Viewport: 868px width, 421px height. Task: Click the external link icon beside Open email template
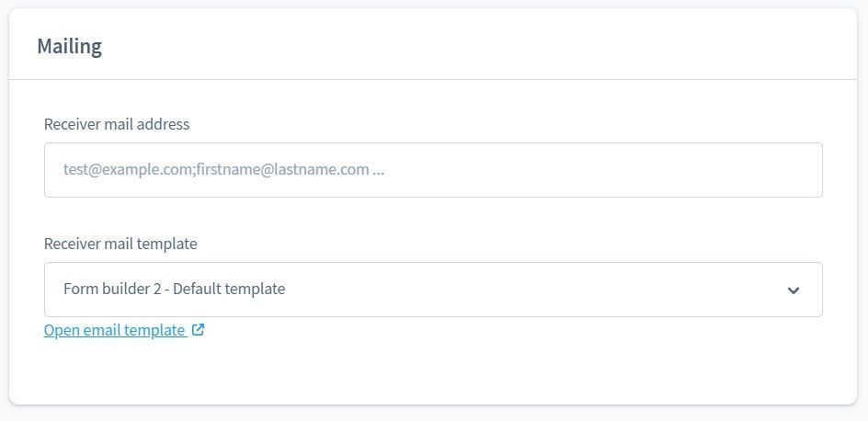(199, 330)
